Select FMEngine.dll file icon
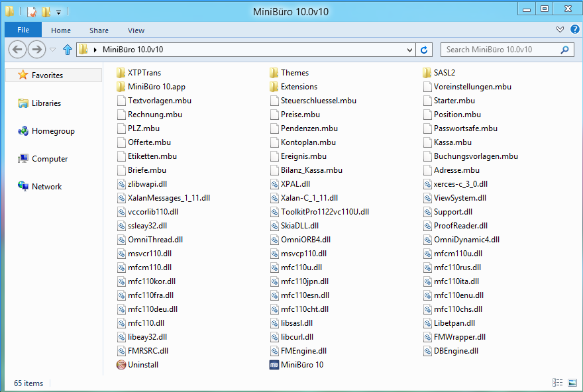Viewport: 583px width, 392px height. click(274, 351)
